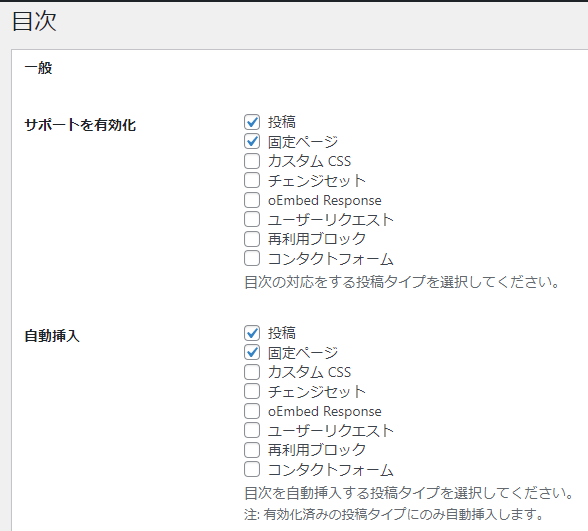Enable 再利用ブロック under 自動挿入
This screenshot has width=588, height=531.
coord(252,450)
